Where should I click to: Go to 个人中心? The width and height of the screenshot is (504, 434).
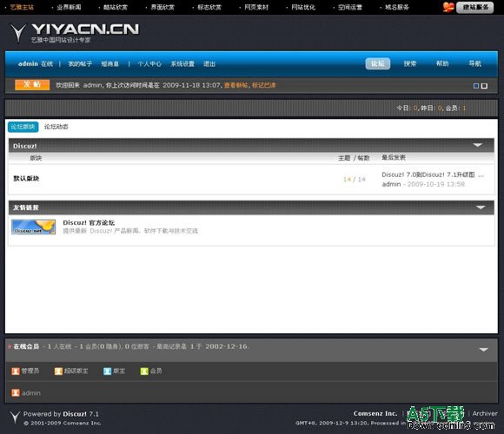point(149,64)
